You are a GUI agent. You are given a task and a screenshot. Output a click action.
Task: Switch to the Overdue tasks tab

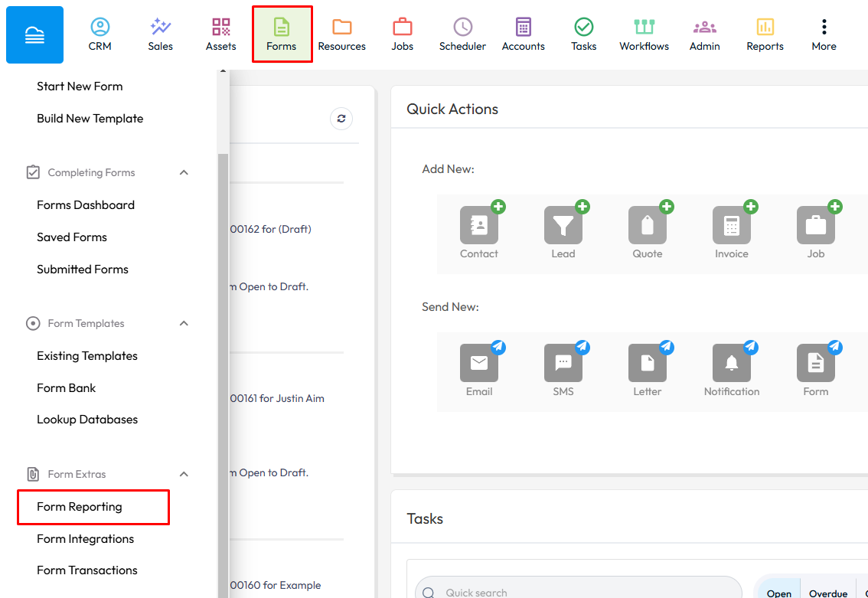click(828, 591)
